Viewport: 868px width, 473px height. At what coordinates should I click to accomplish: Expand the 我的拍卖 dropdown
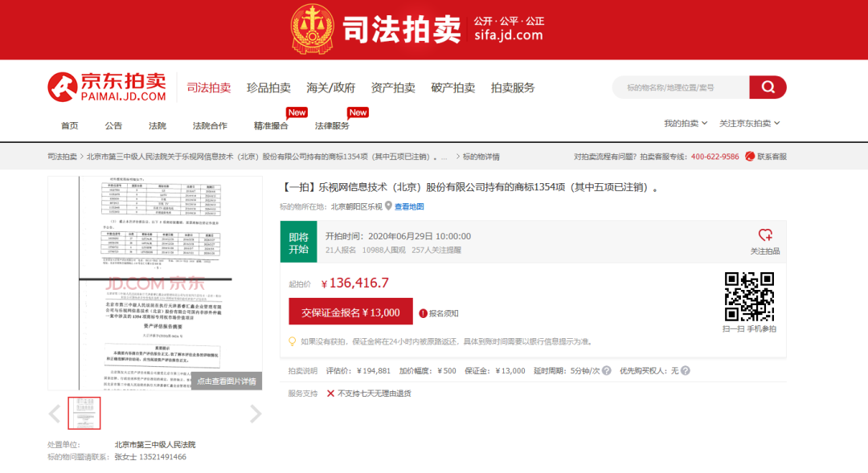point(686,124)
